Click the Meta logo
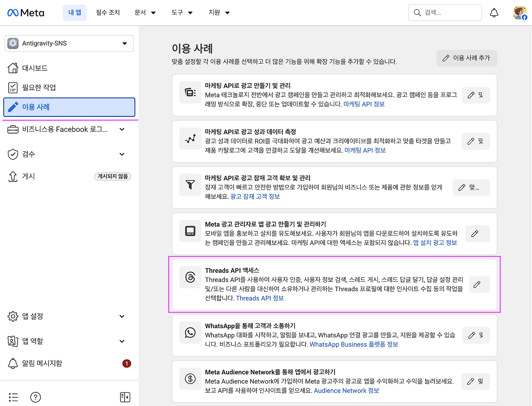Viewport: 532px width, 406px height. [26, 13]
